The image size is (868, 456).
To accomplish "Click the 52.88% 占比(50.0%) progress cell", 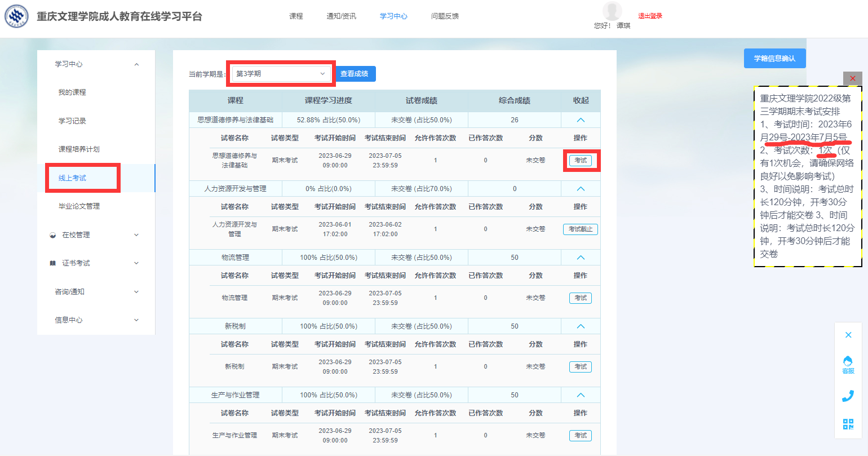I will coord(329,120).
